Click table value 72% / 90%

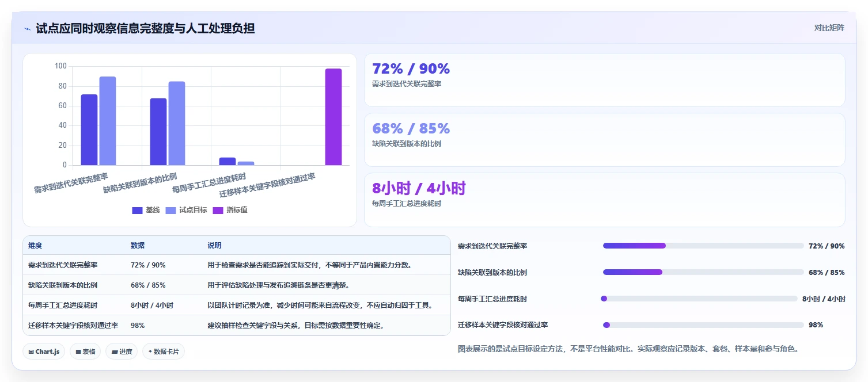point(148,265)
